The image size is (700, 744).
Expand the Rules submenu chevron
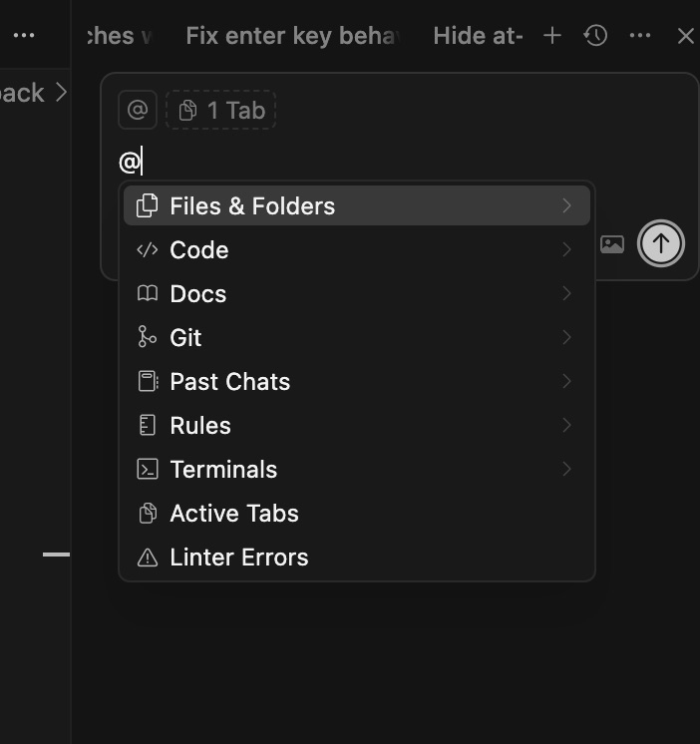[x=566, y=426]
